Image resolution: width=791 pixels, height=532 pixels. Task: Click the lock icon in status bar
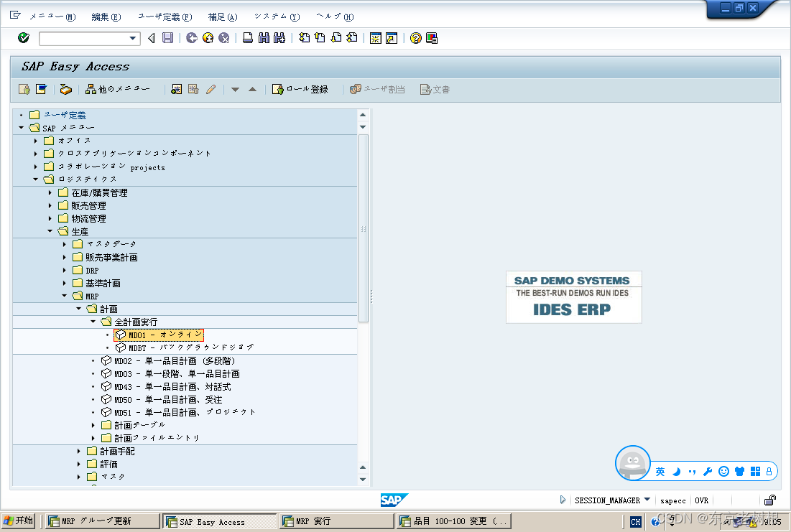770,500
